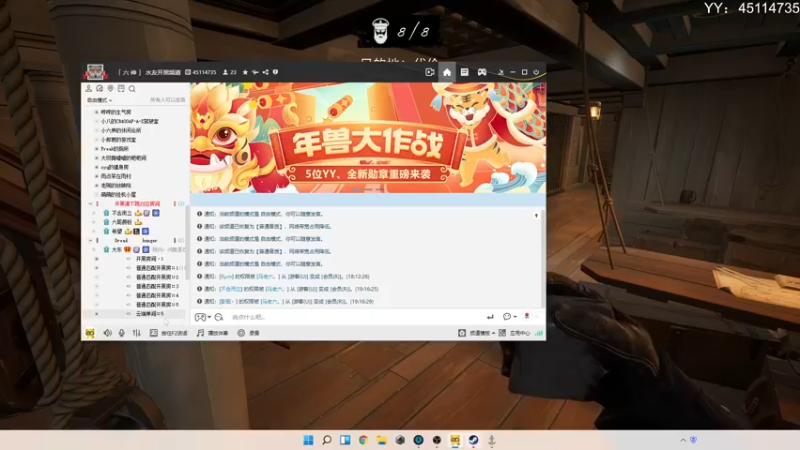Click the skin icon beside minimize
Screen dimensions: 800x450
[x=501, y=72]
